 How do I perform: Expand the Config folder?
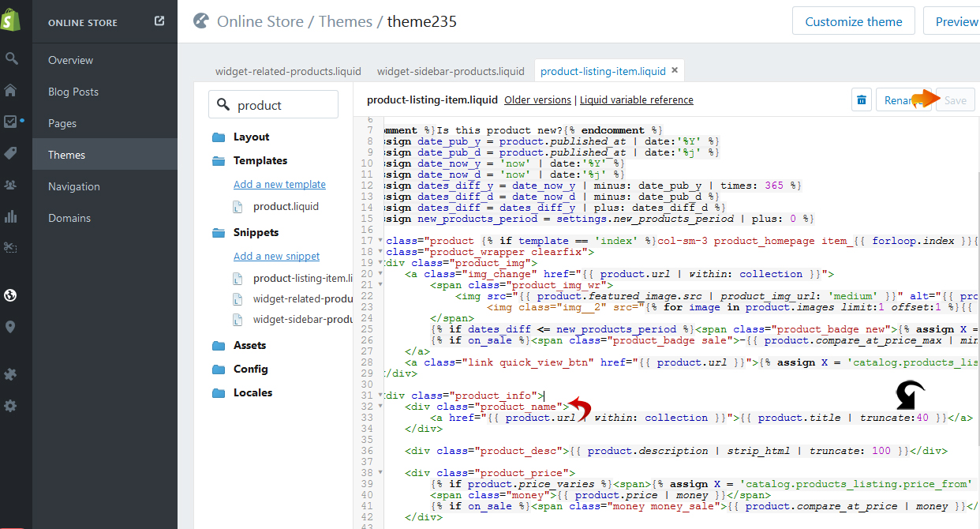(219, 370)
